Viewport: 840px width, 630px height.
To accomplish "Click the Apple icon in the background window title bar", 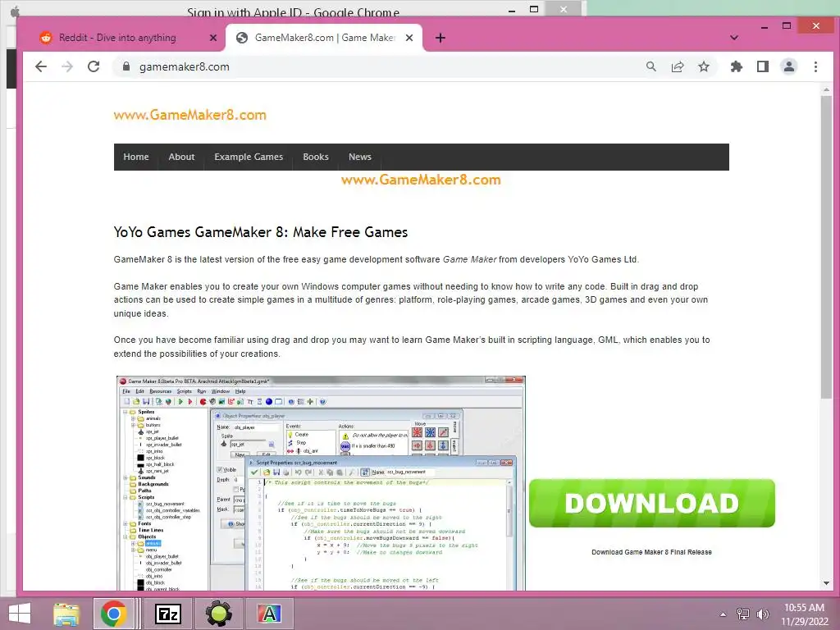I will [15, 11].
